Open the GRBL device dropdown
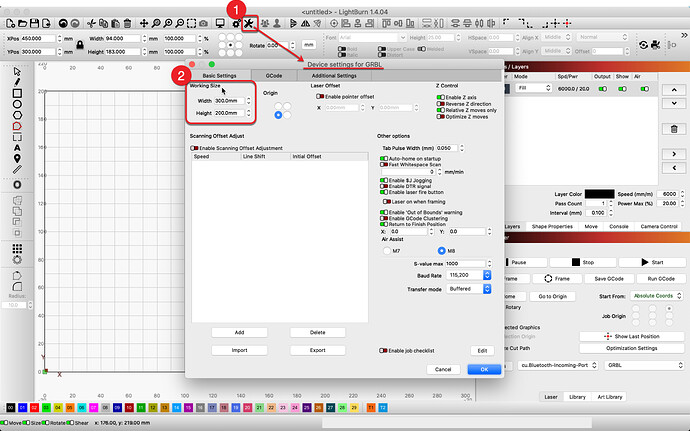Image resolution: width=690 pixels, height=431 pixels. point(644,365)
